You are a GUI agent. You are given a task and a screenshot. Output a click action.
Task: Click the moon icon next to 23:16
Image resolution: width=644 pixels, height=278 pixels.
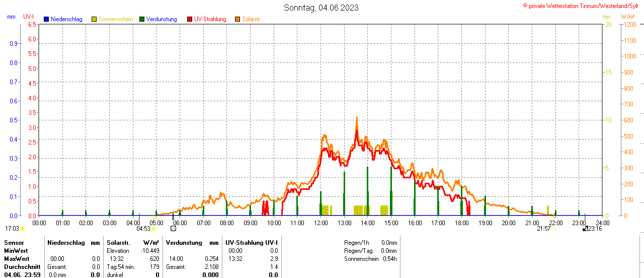tap(585, 229)
